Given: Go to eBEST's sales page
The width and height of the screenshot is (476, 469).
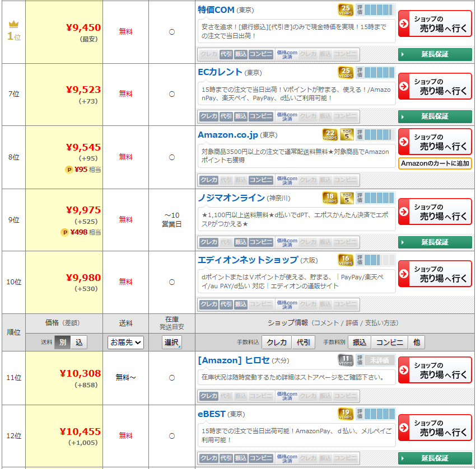Looking at the screenshot, I should [435, 428].
